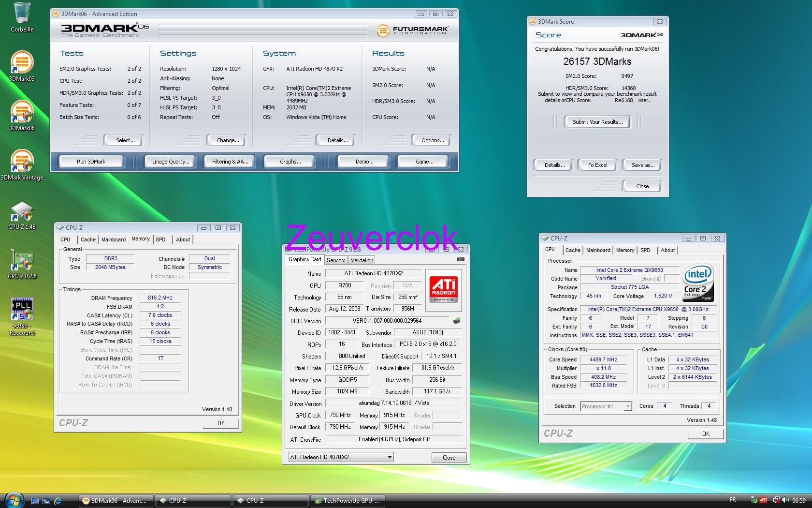Click the DRAM Frequency 816.2 MHz field

[160, 298]
